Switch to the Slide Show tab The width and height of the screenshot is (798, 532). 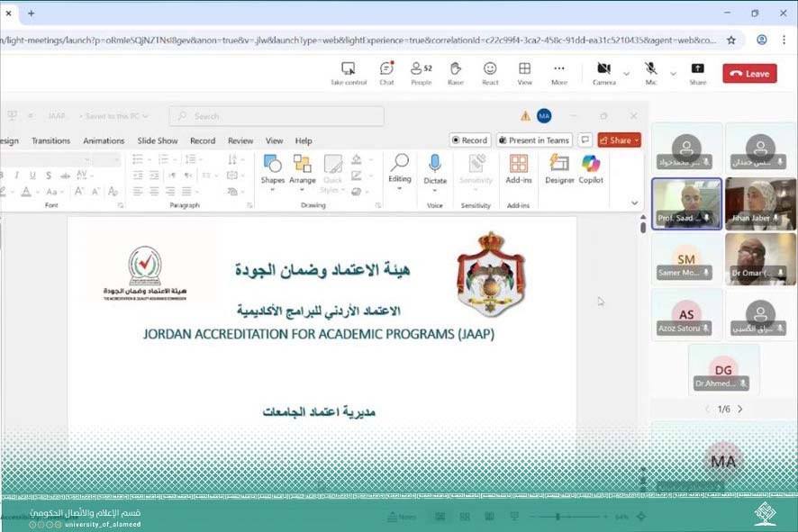tap(158, 140)
